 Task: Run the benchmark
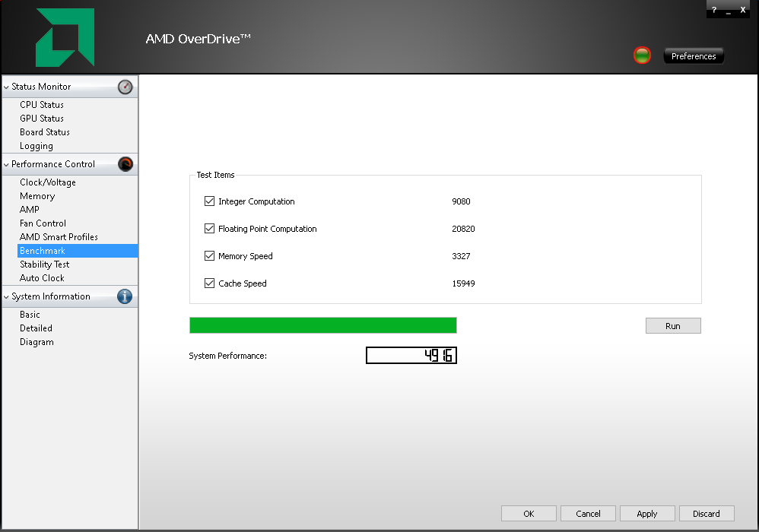click(x=673, y=326)
